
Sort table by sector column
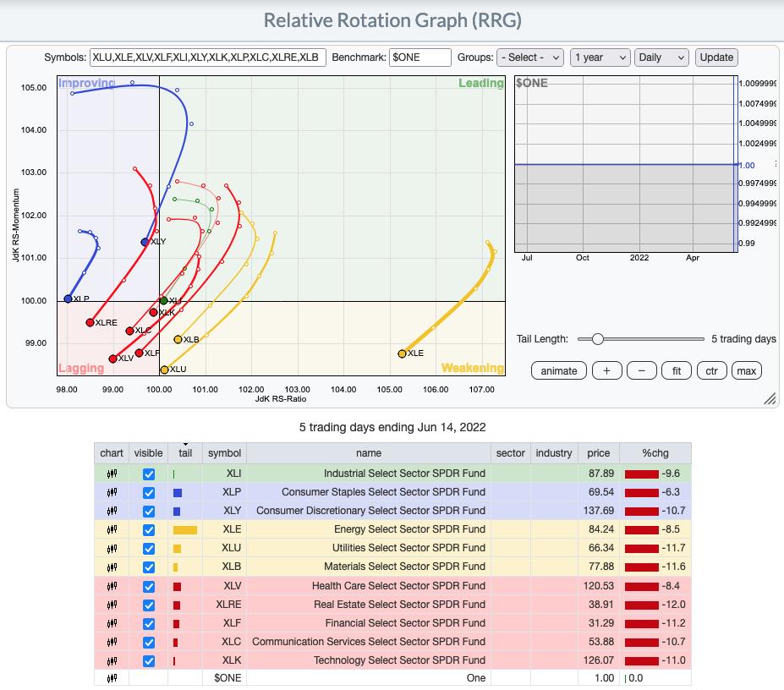click(511, 453)
